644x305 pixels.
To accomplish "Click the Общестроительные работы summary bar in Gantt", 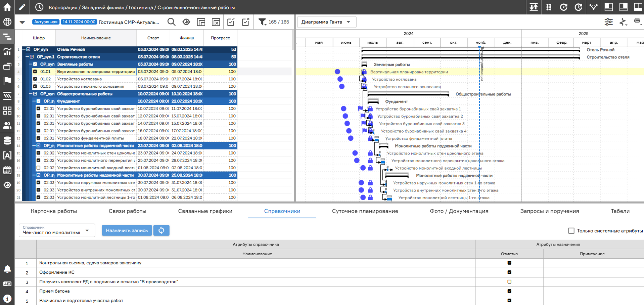I will (x=408, y=94).
